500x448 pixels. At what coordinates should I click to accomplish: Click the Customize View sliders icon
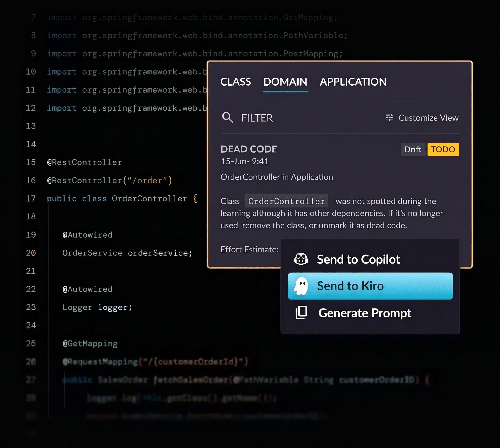click(x=389, y=118)
